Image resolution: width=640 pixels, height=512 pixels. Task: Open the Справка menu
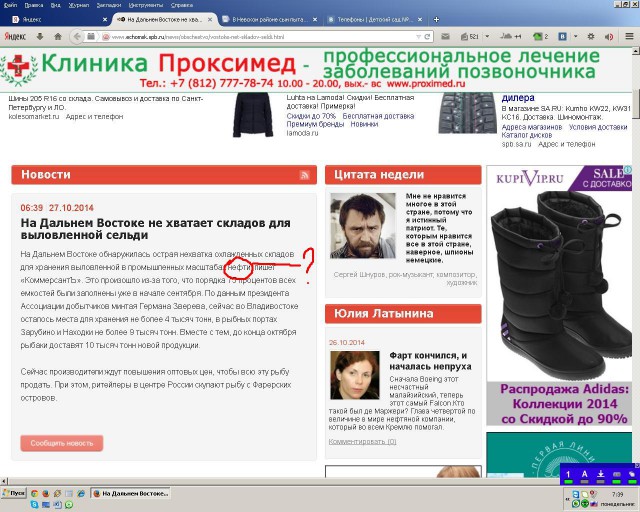tap(182, 5)
